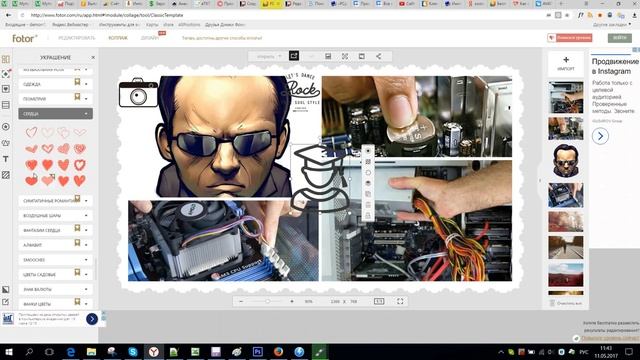Switch to the ДИЗАЙН tab
640x360 pixels.
[150, 38]
